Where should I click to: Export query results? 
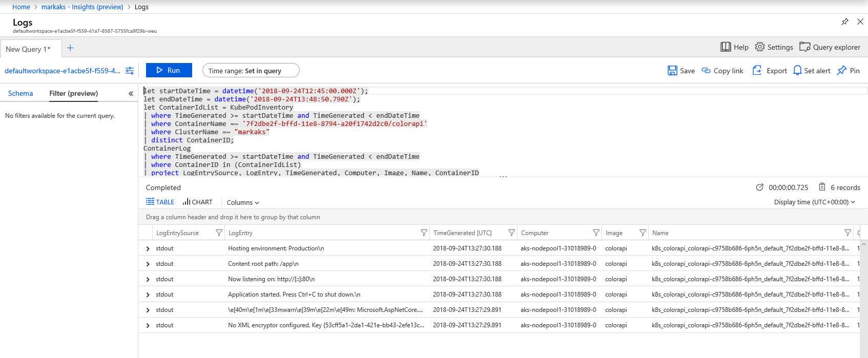pos(770,71)
